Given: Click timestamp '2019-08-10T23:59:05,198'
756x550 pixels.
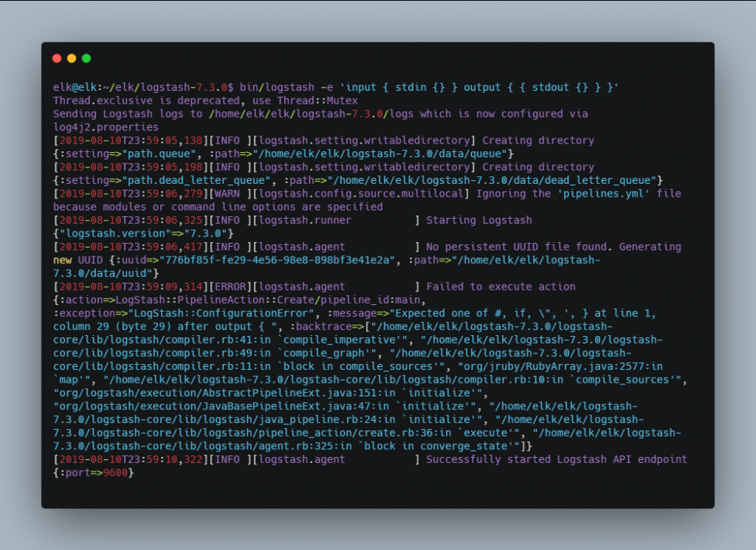Looking at the screenshot, I should (x=131, y=167).
